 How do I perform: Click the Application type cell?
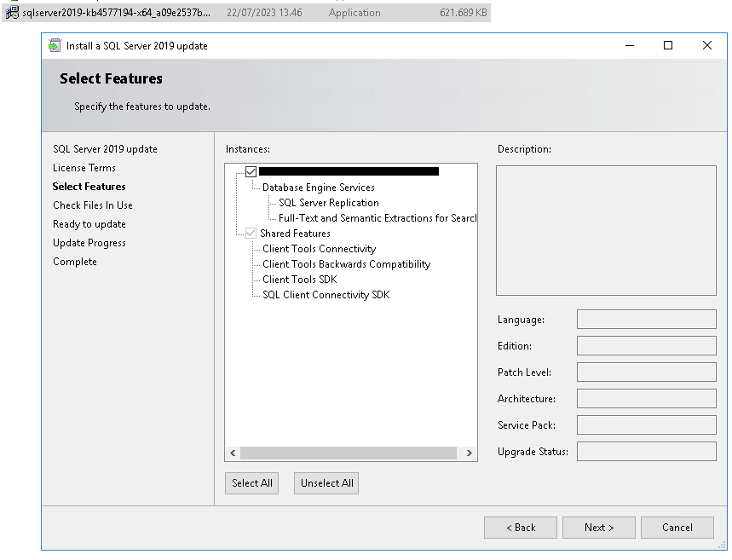[354, 13]
